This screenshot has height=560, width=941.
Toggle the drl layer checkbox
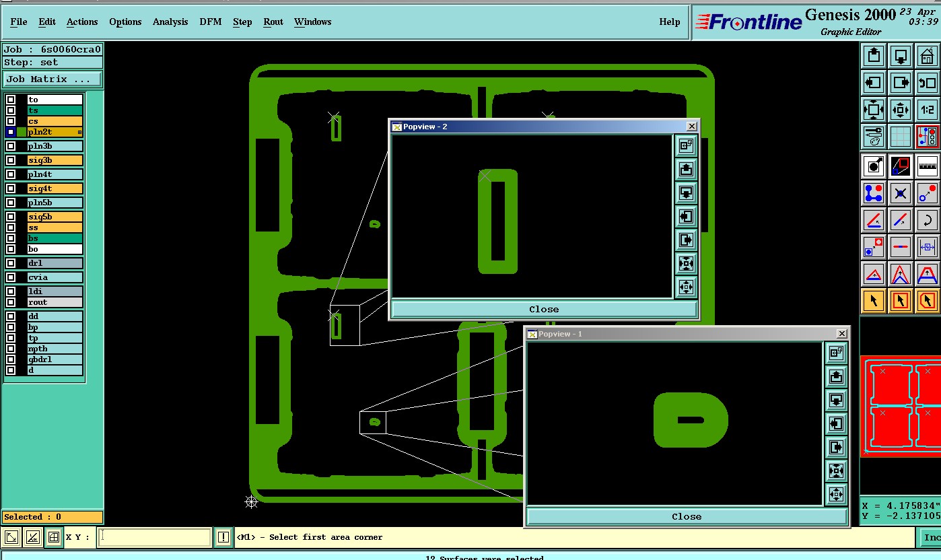[11, 263]
